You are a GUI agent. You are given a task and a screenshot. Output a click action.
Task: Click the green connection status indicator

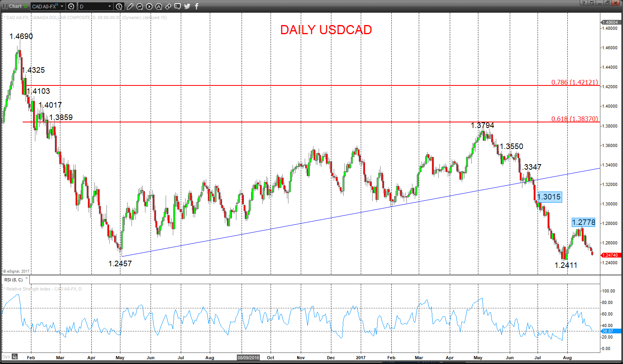[x=26, y=6]
